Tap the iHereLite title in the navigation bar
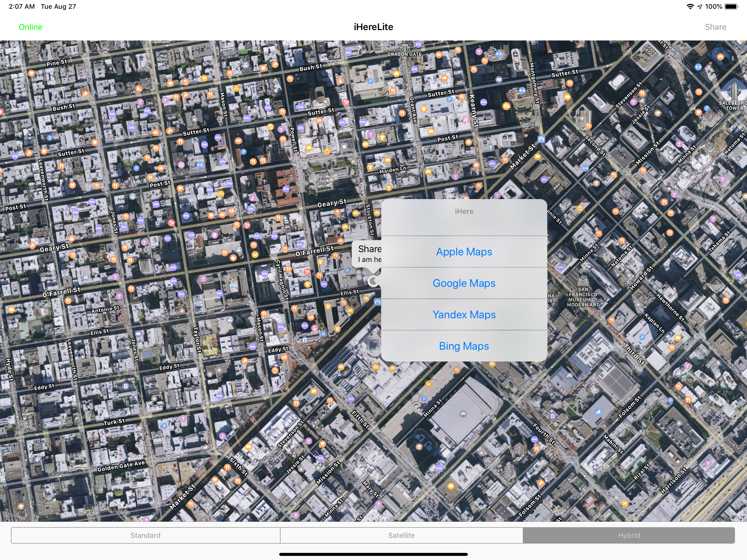Viewport: 747px width, 560px height. tap(373, 27)
